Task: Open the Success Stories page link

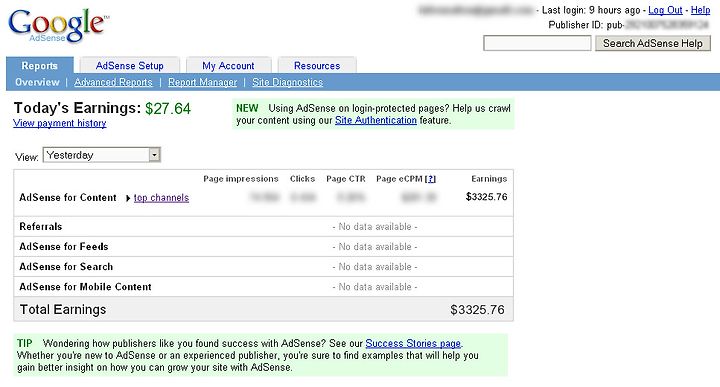Action: [413, 343]
